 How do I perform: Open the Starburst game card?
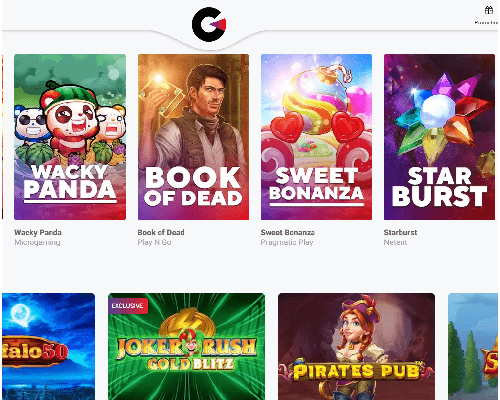click(439, 137)
